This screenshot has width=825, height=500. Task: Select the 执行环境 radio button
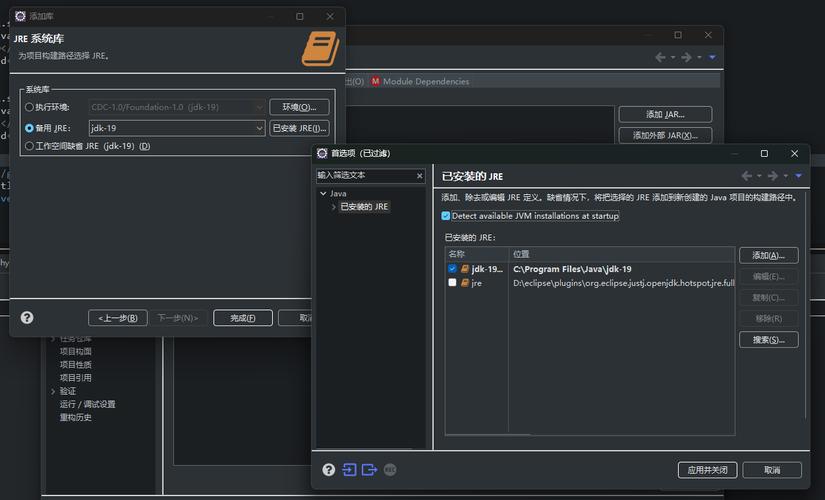coord(29,107)
